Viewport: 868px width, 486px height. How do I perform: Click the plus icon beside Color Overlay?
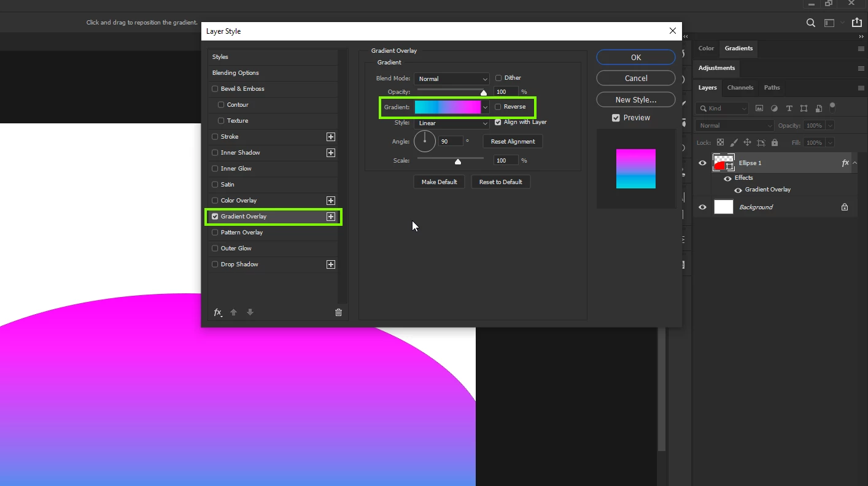tap(331, 201)
